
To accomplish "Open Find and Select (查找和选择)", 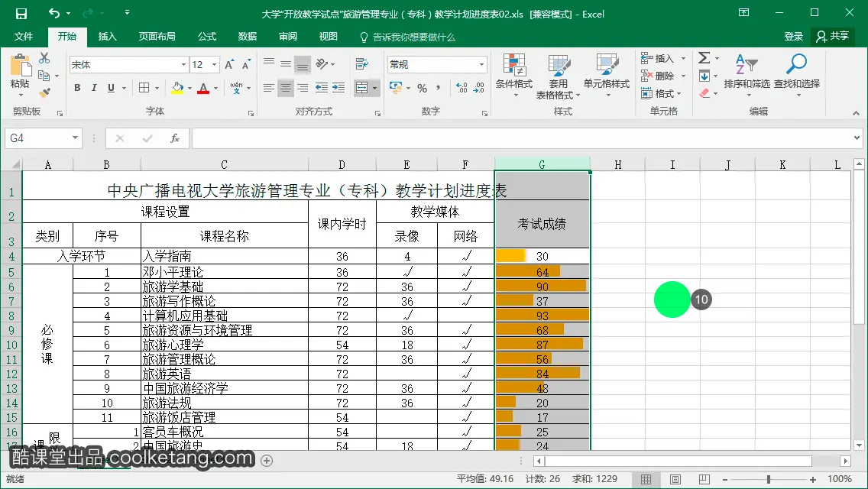I will pos(797,76).
